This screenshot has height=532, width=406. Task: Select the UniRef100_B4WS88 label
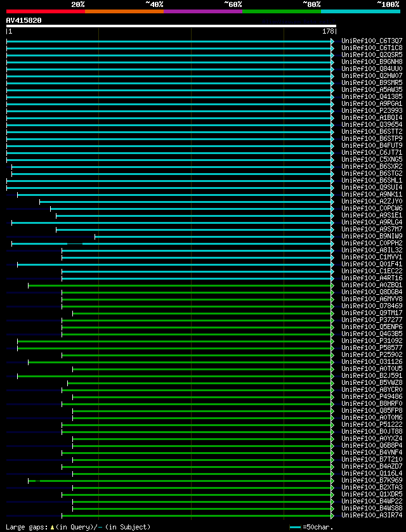pyautogui.click(x=372, y=507)
